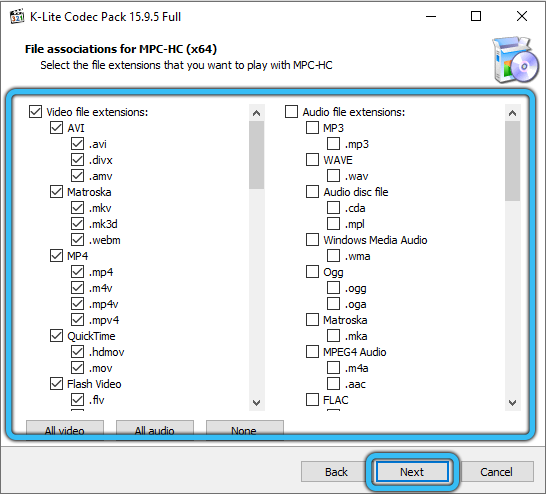This screenshot has height=494, width=546.
Task: Enable the .mp3 extension checkbox
Action: tap(333, 144)
